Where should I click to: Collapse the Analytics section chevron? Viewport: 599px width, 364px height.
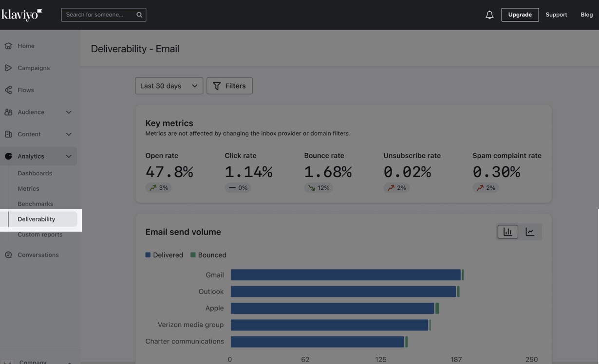coord(69,156)
